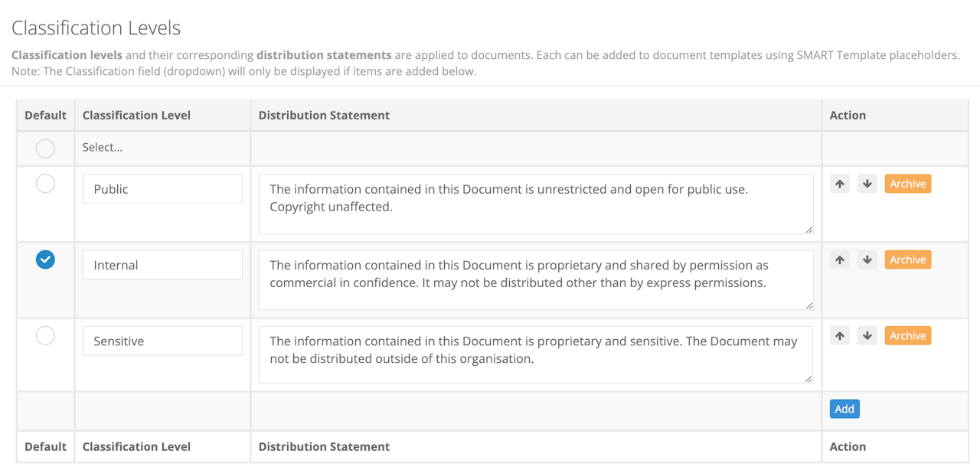Image resolution: width=980 pixels, height=470 pixels.
Task: Edit the Public classification name field
Action: click(162, 189)
